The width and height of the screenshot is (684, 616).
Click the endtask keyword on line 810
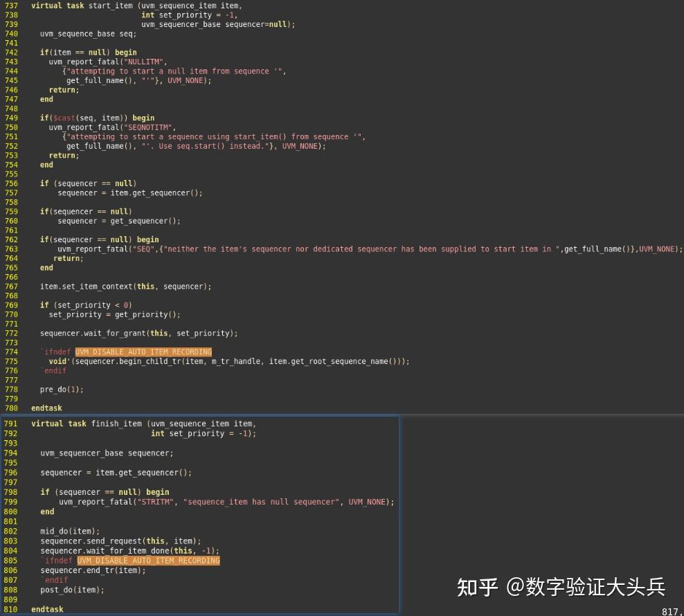point(46,609)
